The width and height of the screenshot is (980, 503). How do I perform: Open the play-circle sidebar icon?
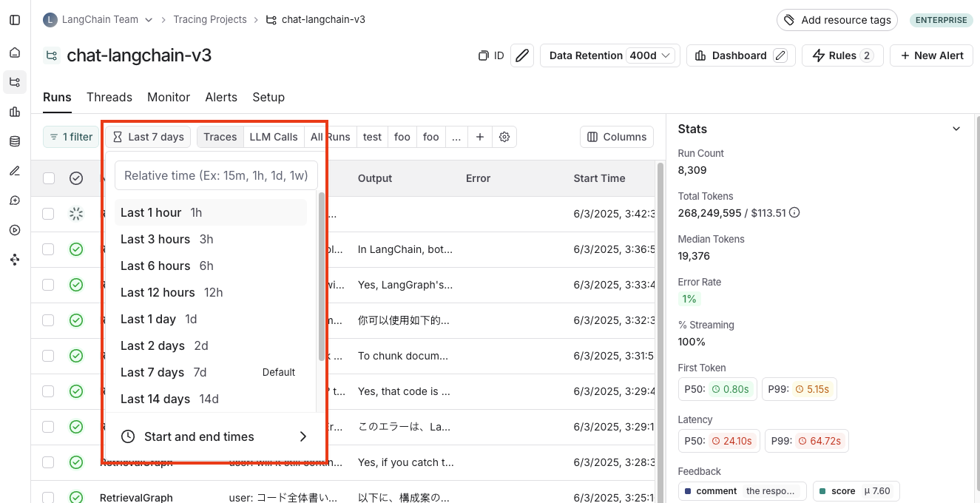click(15, 230)
